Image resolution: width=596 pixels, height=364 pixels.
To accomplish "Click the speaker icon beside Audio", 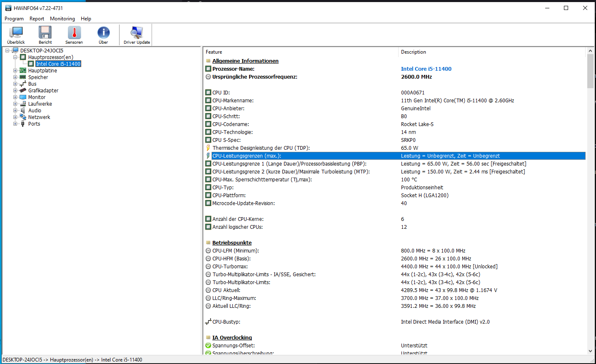I will pyautogui.click(x=23, y=110).
